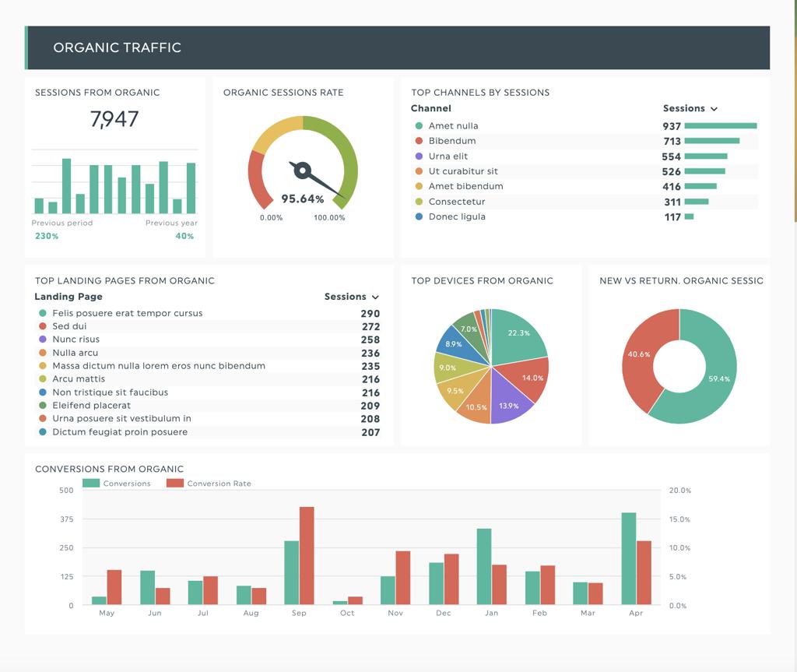The image size is (797, 672).
Task: Sort by the Landing Page column header
Action: pyautogui.click(x=68, y=297)
